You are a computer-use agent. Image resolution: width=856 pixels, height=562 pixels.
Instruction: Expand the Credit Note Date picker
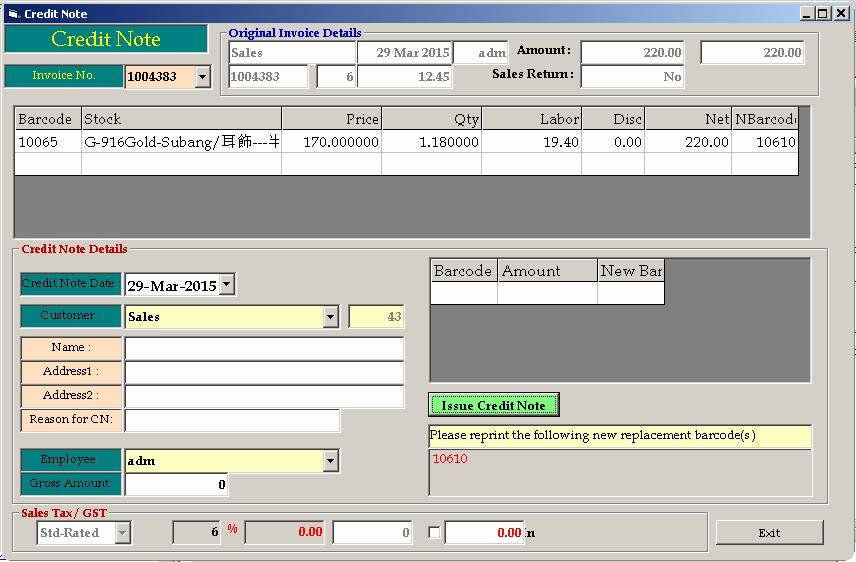[x=226, y=285]
